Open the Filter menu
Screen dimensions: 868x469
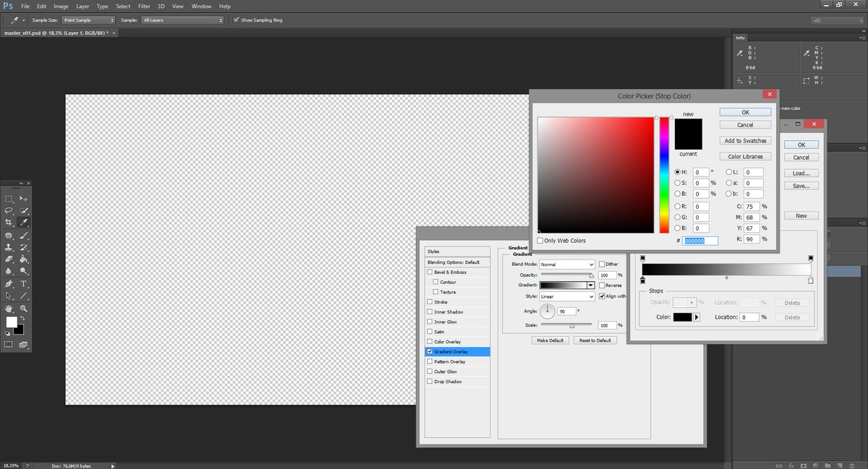pos(144,6)
